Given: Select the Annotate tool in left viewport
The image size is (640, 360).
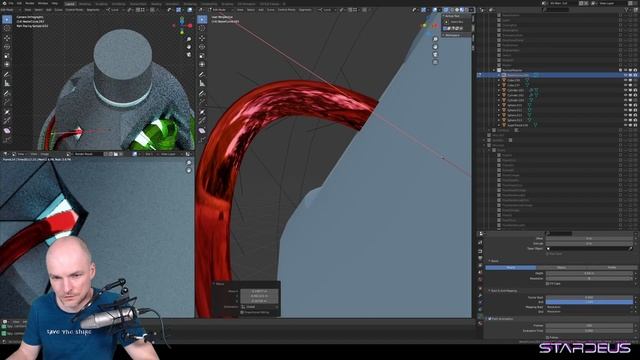Looking at the screenshot, I should point(7,74).
